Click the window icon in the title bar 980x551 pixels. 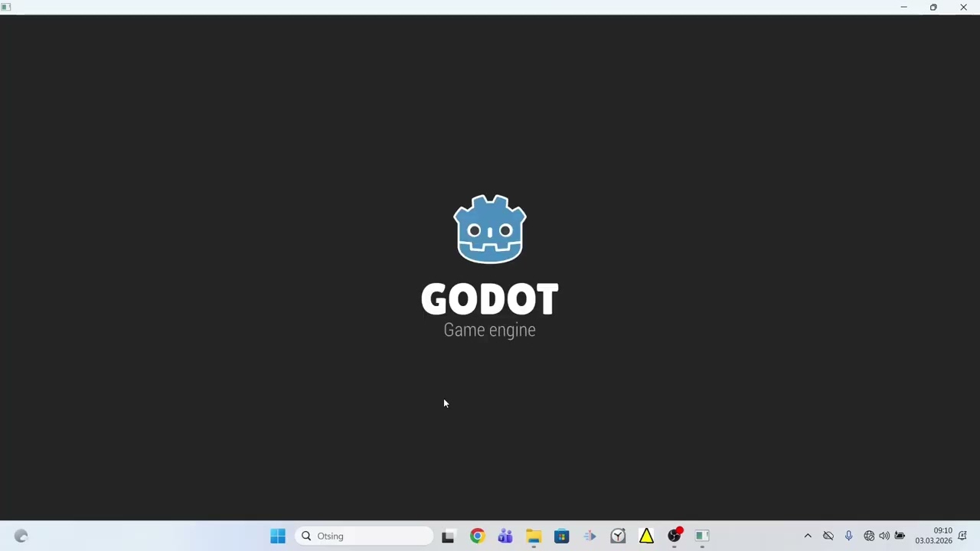(x=6, y=7)
